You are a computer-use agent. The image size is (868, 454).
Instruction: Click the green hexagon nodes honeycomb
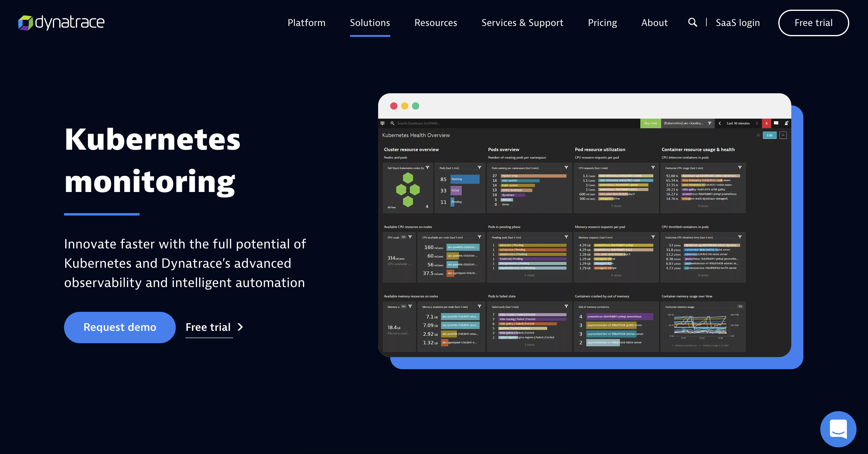coord(408,190)
